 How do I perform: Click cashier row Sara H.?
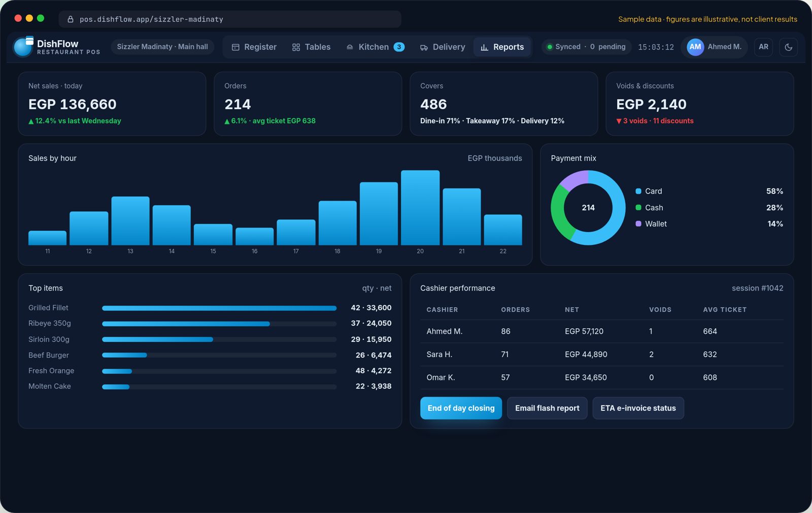pos(602,355)
